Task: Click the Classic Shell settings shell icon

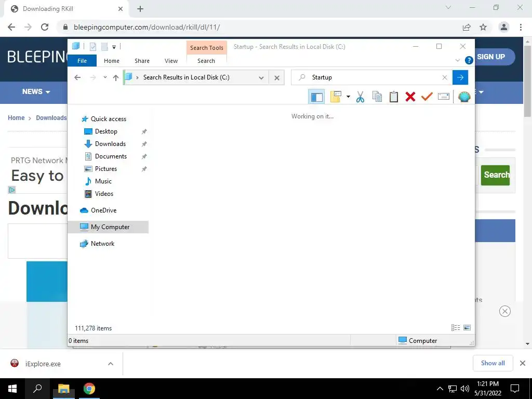Action: tap(464, 97)
